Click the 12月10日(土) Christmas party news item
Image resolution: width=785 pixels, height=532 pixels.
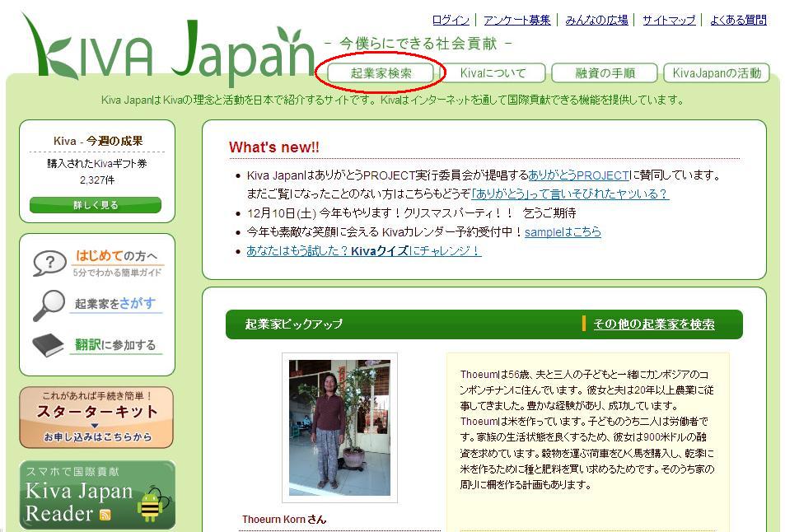pos(411,213)
